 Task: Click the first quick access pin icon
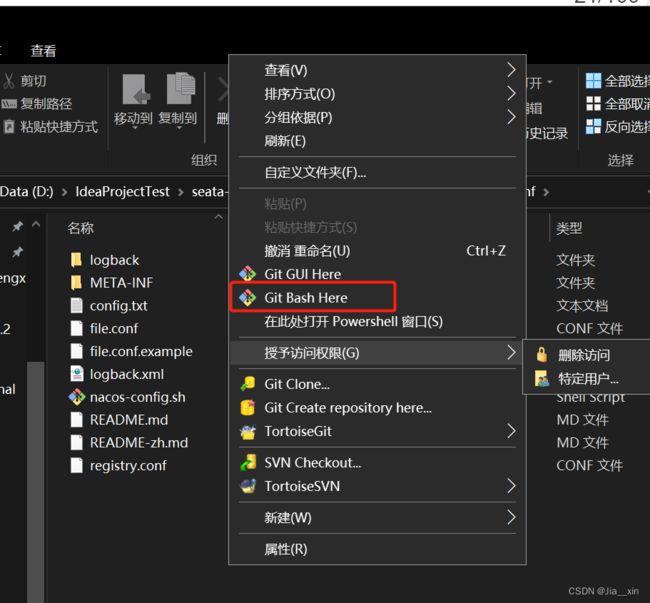click(17, 226)
